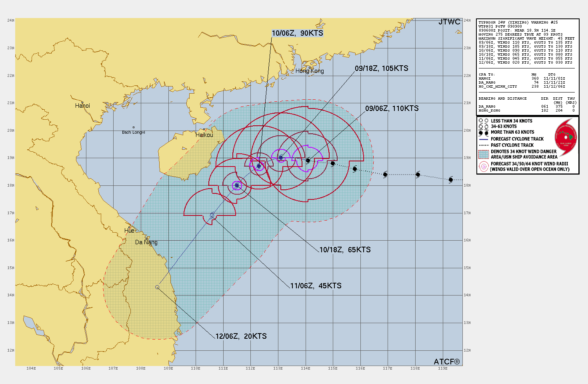This screenshot has height=384, width=588.
Task: Click the 'TYPHOON 24W (YINXING) WARNING #25' title line
Action: click(518, 22)
